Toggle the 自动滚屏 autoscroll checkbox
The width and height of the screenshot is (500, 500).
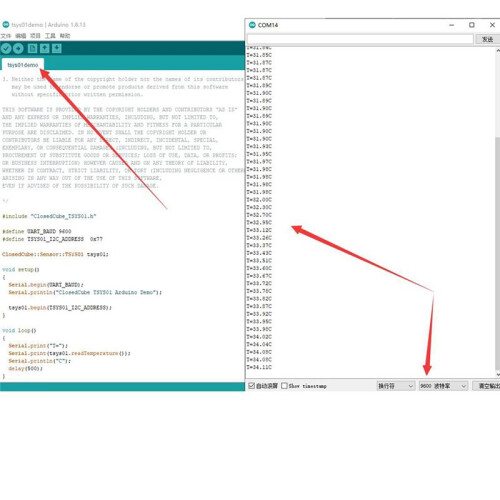tap(252, 386)
